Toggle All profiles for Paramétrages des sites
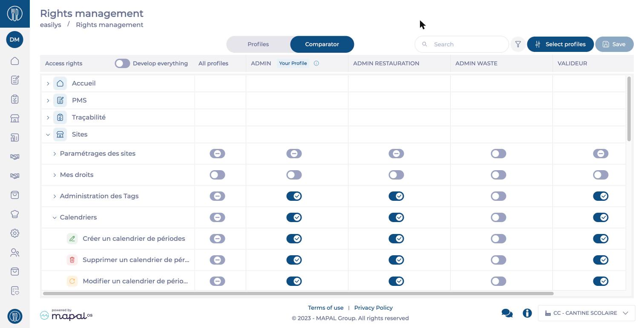Viewport: 644px width, 328px height. [x=217, y=154]
